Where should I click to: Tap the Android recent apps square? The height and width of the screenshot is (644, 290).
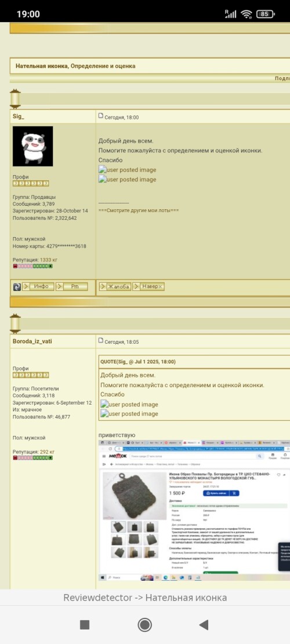click(x=85, y=625)
